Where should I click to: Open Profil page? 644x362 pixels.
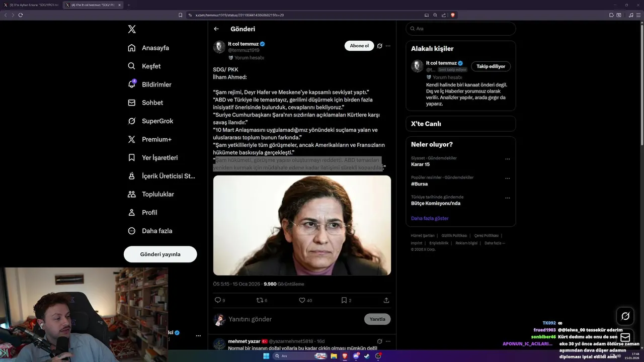click(x=142, y=212)
